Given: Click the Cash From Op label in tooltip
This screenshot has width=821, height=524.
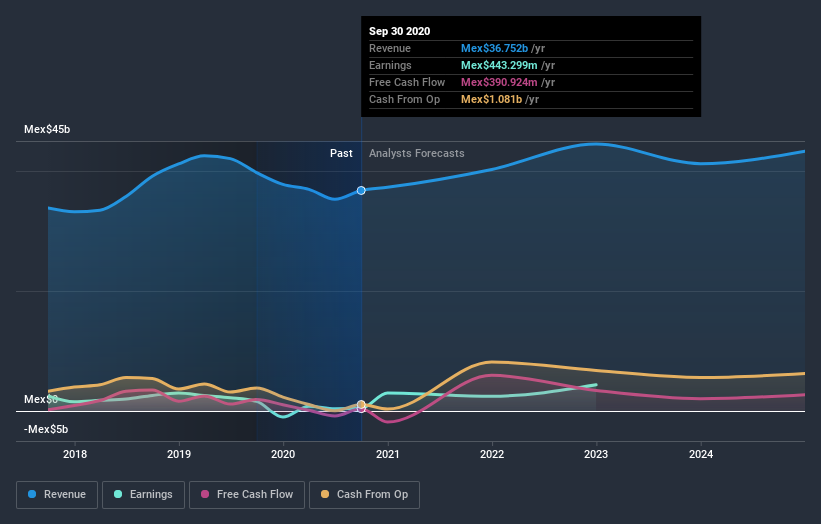Looking at the screenshot, I should point(404,99).
